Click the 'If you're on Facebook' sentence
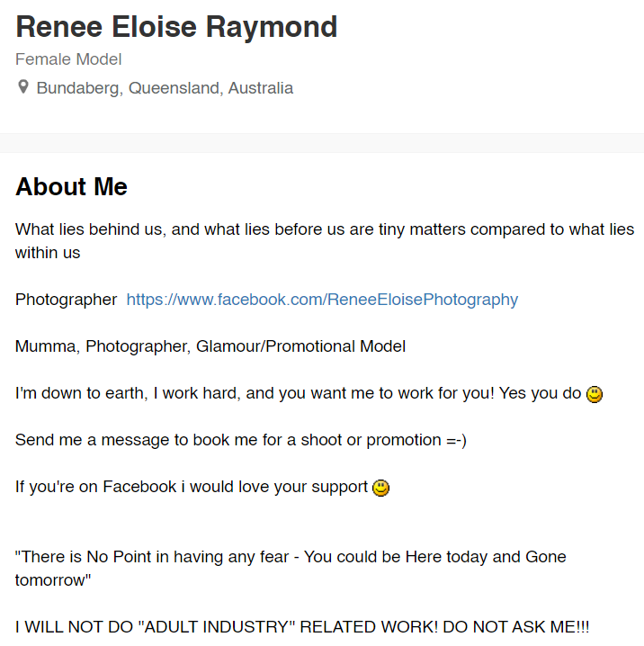The width and height of the screenshot is (644, 646). coord(192,487)
